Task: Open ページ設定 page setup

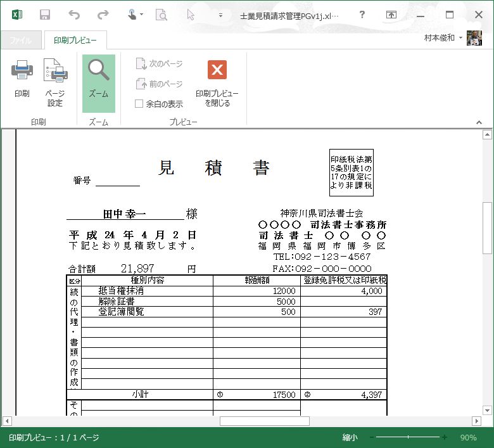Action: coord(55,82)
